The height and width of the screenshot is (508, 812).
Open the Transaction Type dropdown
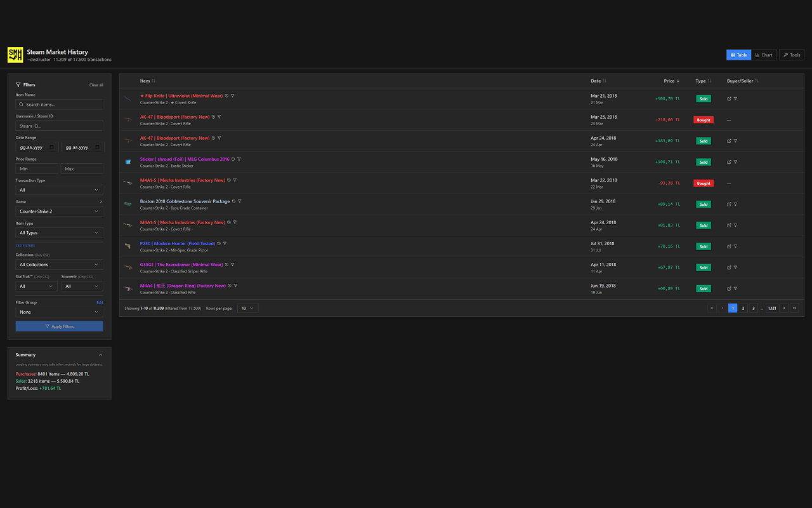[59, 189]
